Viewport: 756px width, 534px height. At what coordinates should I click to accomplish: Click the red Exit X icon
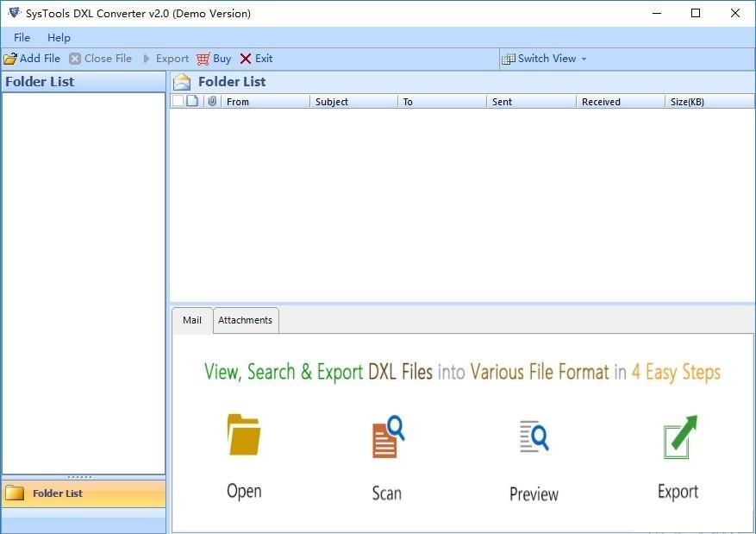(246, 59)
